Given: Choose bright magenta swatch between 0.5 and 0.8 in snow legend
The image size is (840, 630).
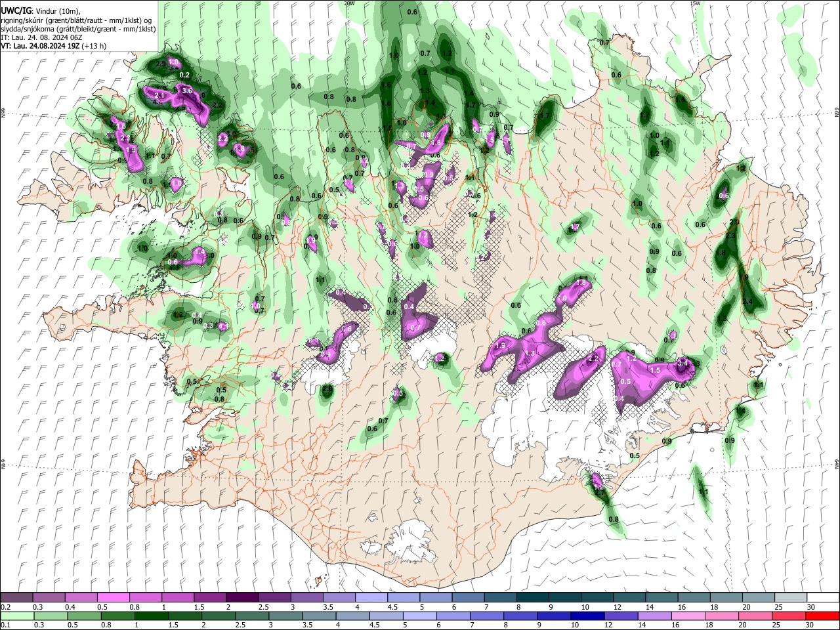Looking at the screenshot, I should [113, 598].
